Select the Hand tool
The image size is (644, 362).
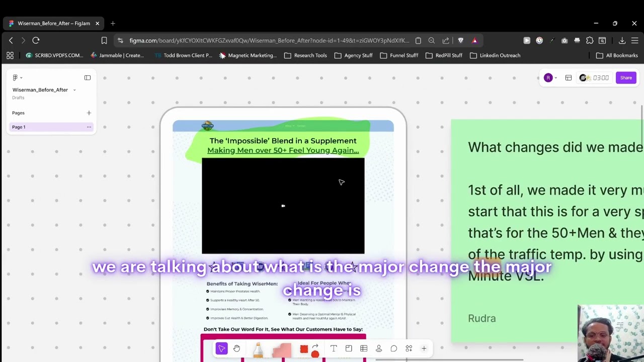237,348
